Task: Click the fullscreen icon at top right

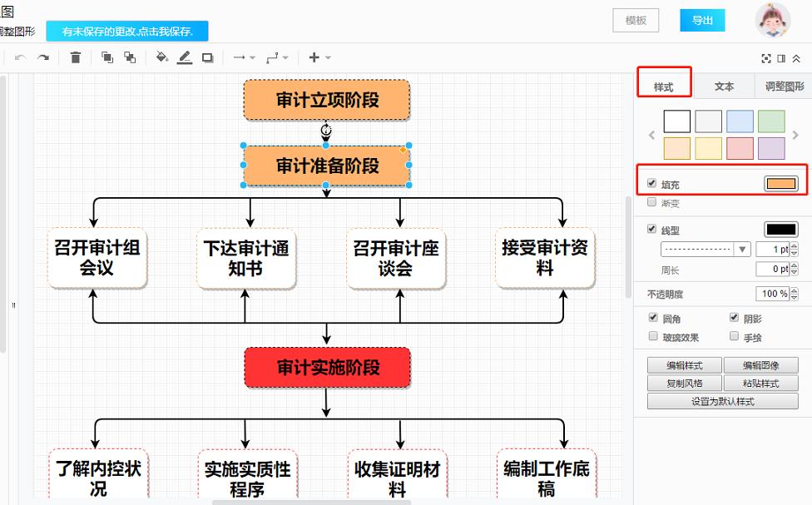Action: (x=765, y=57)
